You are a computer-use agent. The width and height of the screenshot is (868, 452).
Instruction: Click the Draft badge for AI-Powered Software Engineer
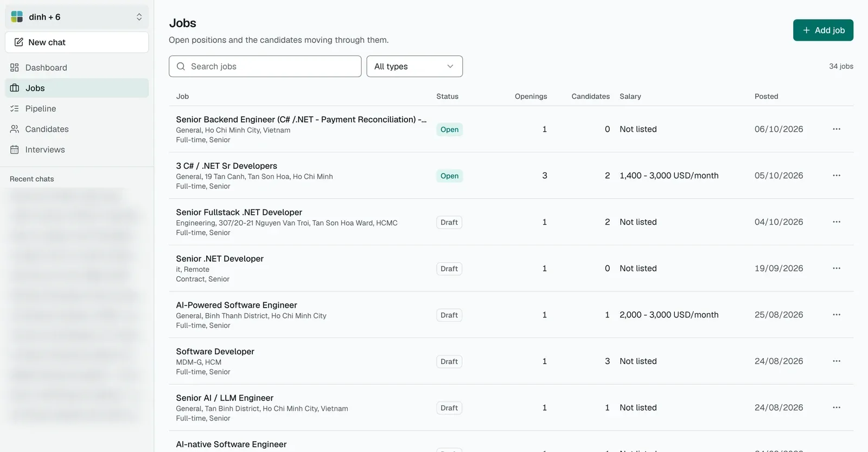pyautogui.click(x=449, y=315)
